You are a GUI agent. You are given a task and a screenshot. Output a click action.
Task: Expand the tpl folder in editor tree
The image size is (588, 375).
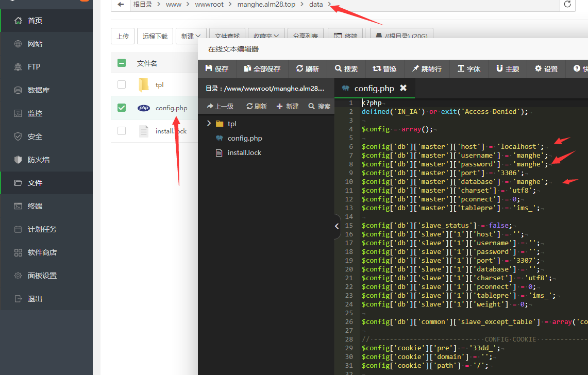pos(209,124)
